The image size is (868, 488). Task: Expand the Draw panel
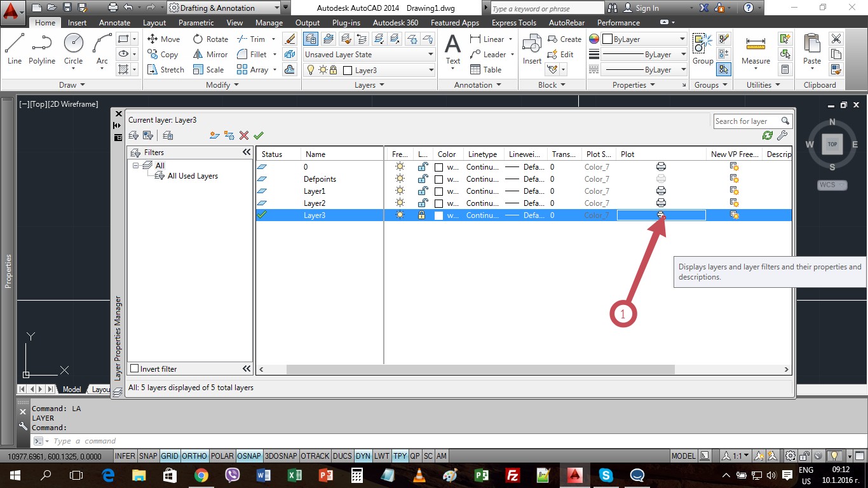tap(72, 85)
